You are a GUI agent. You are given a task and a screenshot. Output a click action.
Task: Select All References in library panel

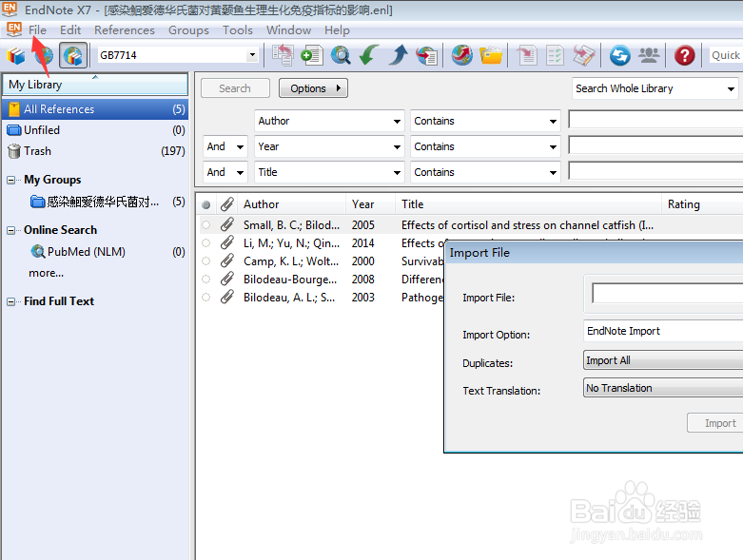point(95,109)
